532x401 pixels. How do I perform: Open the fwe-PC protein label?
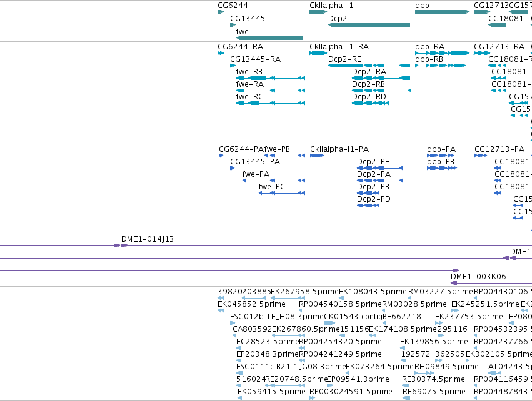(x=272, y=187)
